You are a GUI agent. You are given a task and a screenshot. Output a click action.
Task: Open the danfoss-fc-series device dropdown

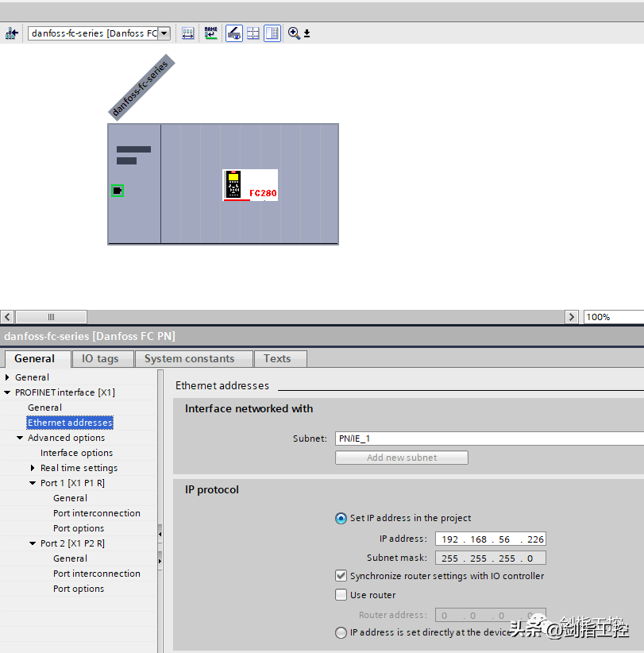click(164, 33)
